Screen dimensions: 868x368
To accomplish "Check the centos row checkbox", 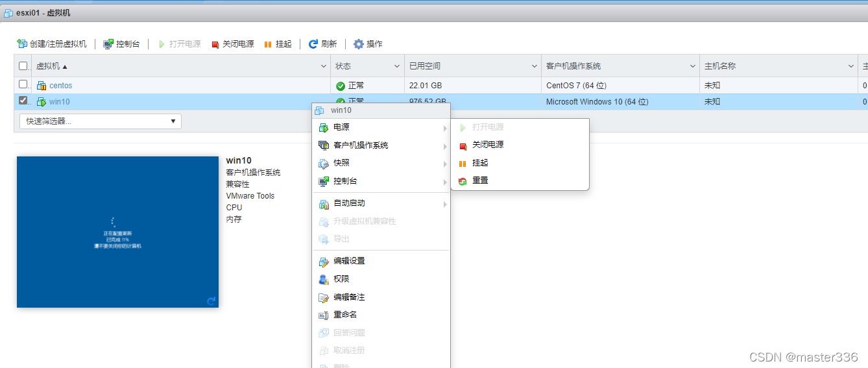I will click(23, 84).
